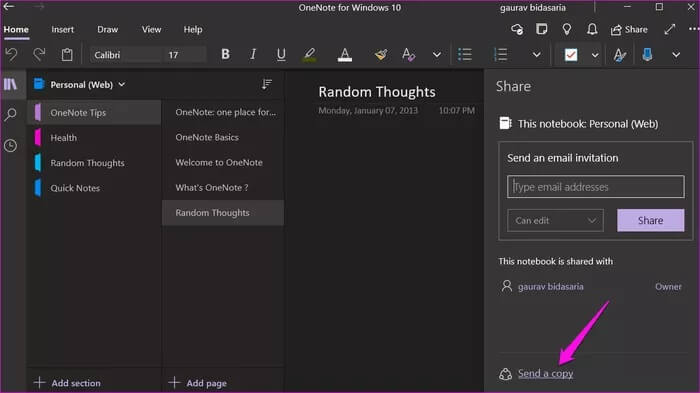700x393 pixels.
Task: Click the purple Share invitation button
Action: [650, 220]
